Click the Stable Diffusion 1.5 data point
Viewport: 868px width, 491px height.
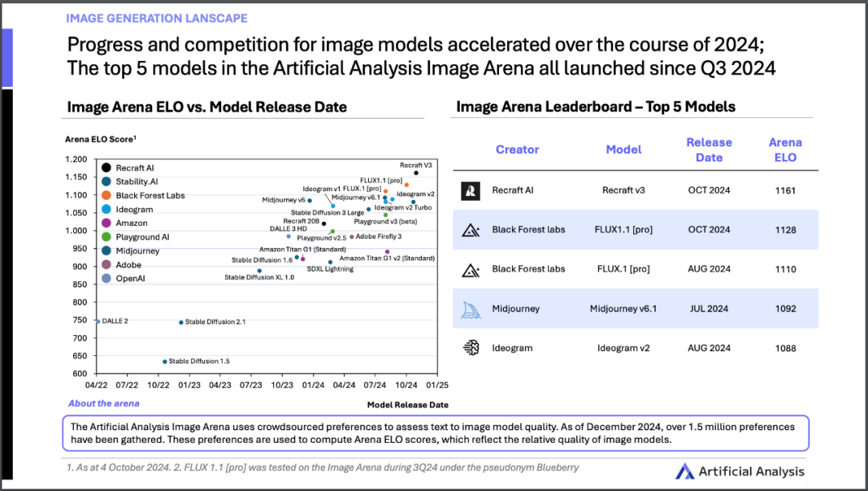pyautogui.click(x=165, y=362)
